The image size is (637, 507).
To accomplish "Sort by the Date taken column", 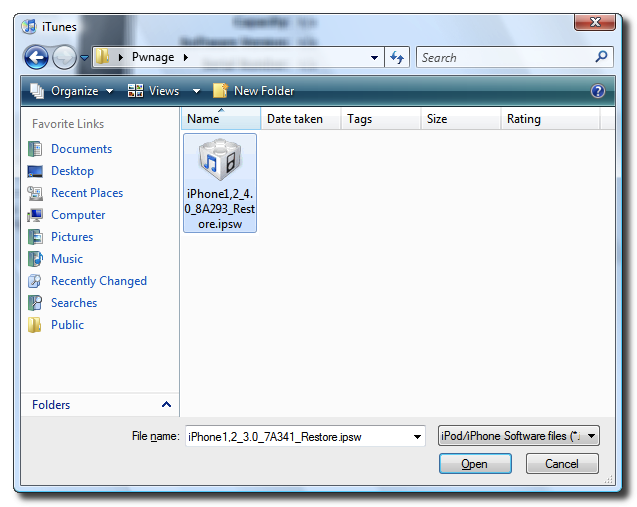I will (300, 119).
